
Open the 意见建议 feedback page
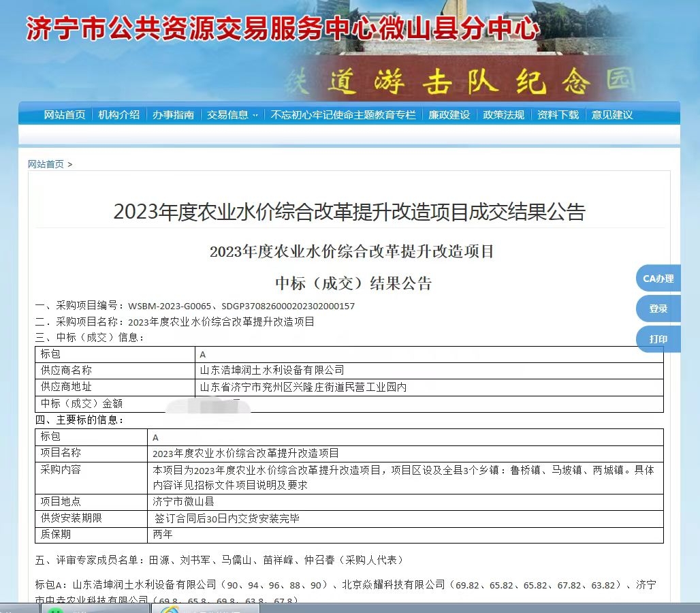point(612,114)
